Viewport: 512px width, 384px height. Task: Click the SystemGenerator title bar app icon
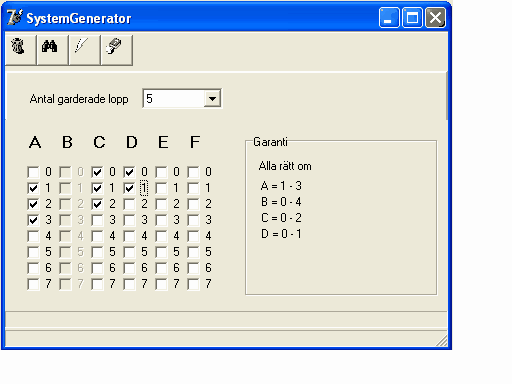pyautogui.click(x=15, y=17)
